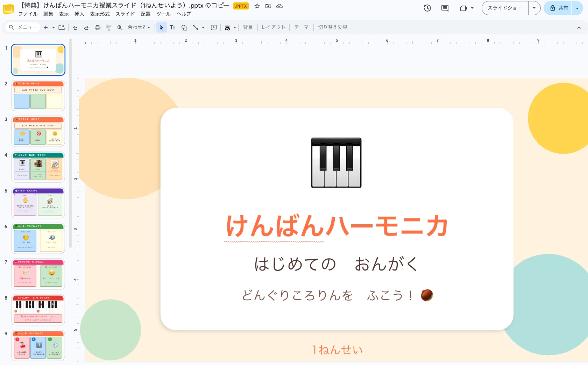Undo the last action

(x=75, y=27)
